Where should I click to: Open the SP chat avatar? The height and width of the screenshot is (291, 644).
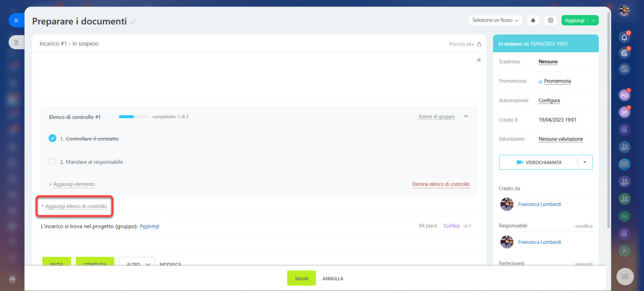[x=624, y=112]
